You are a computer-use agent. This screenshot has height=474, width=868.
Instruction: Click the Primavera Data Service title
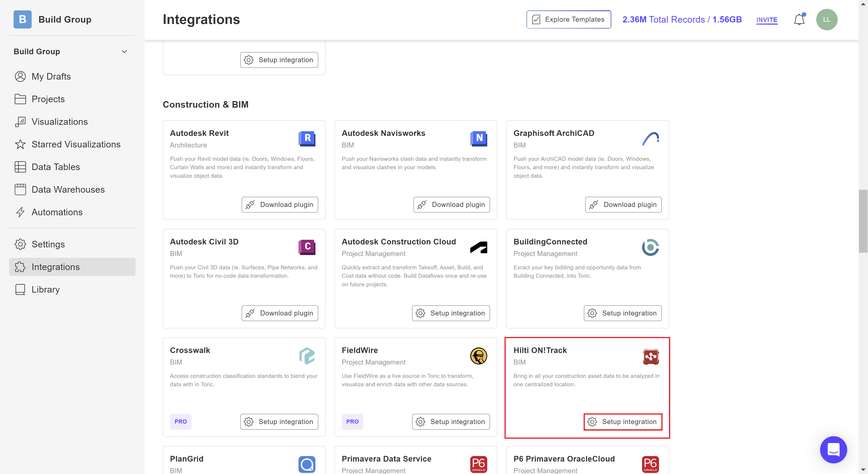[x=386, y=459]
